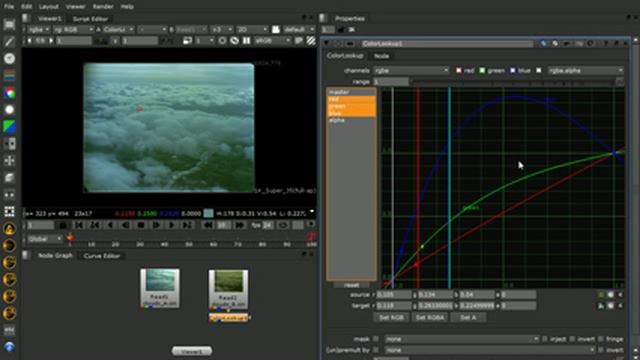The width and height of the screenshot is (640, 360).
Task: Open the Time nodes clock icon
Action: (x=9, y=59)
